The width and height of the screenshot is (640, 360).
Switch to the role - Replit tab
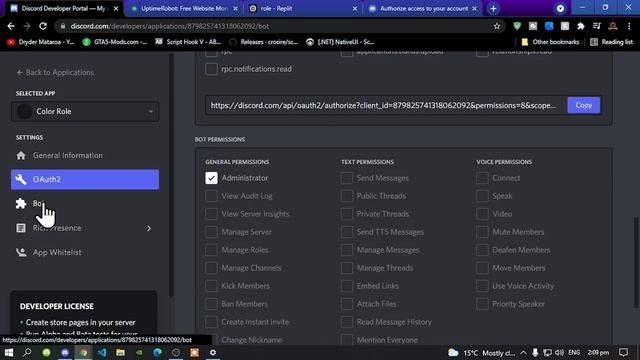302,9
